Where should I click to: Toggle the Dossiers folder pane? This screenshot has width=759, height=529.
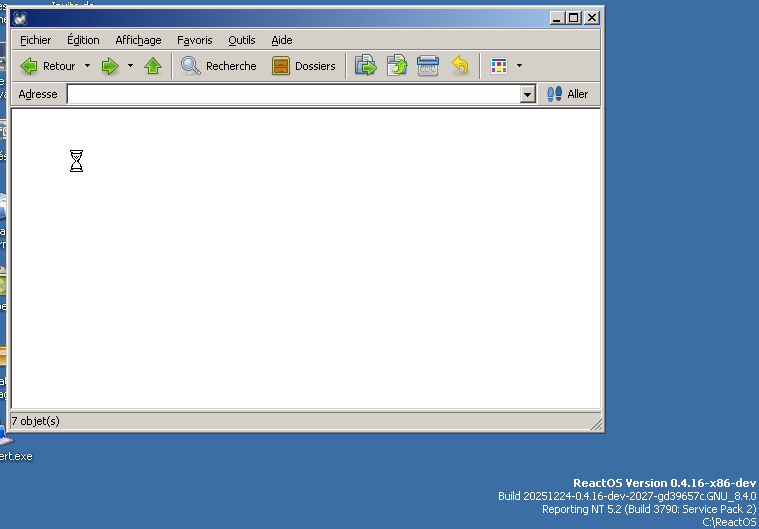coord(304,66)
